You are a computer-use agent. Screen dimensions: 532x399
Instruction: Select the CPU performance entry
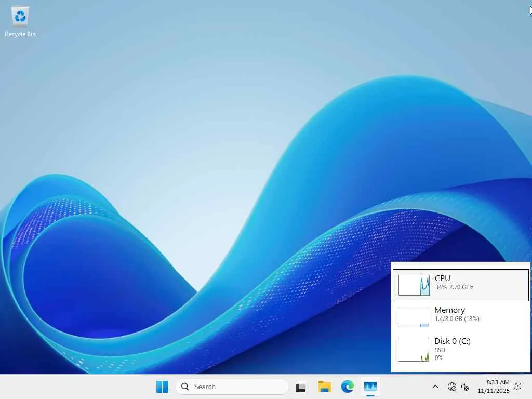pyautogui.click(x=461, y=285)
